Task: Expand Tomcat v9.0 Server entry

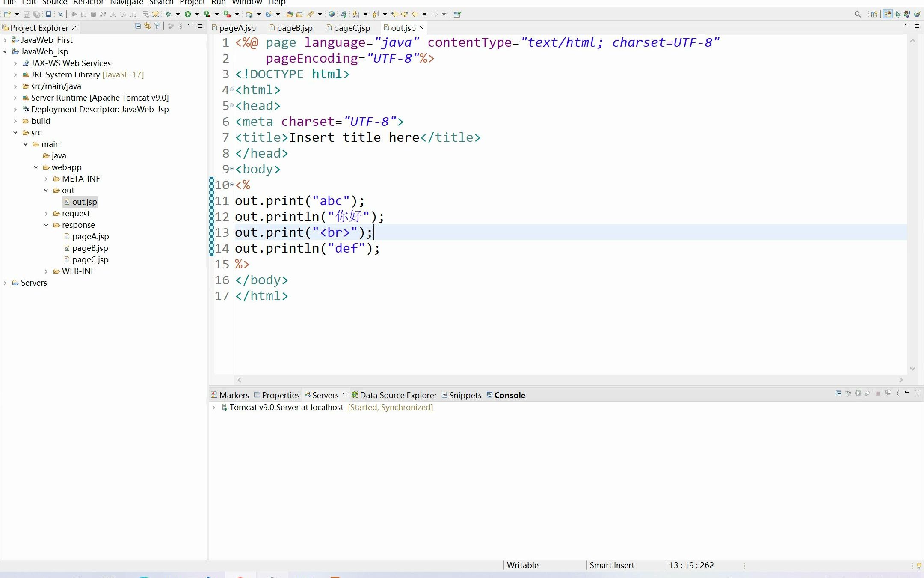Action: (214, 407)
